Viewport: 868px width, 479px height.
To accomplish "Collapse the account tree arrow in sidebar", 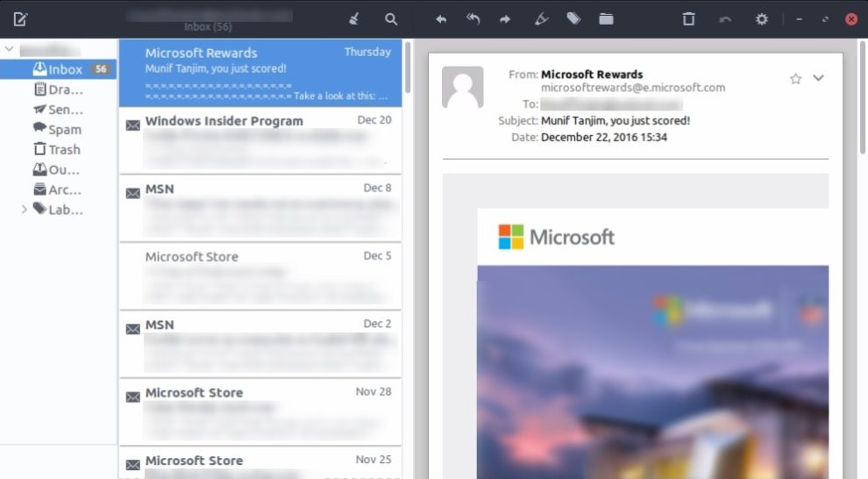I will pyautogui.click(x=9, y=49).
